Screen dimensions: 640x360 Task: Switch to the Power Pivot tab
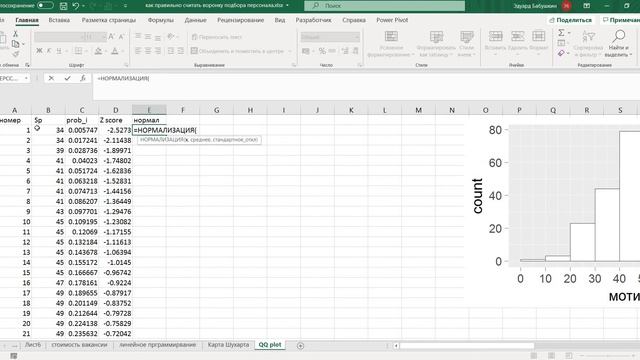[x=392, y=20]
